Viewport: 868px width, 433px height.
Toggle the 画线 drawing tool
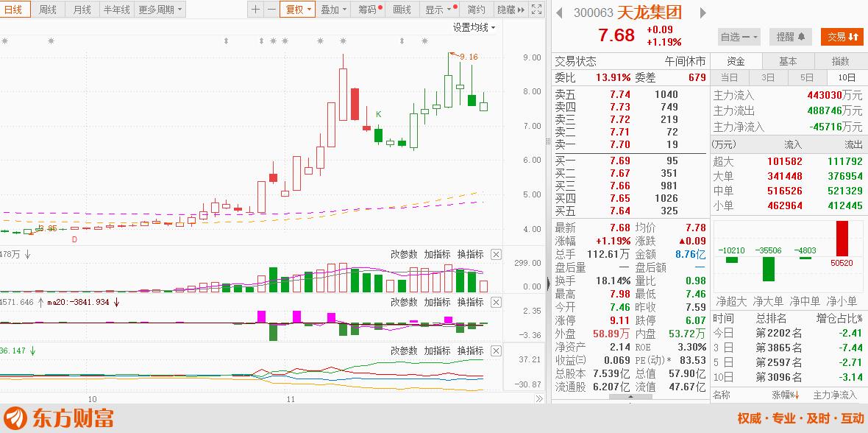[x=402, y=10]
